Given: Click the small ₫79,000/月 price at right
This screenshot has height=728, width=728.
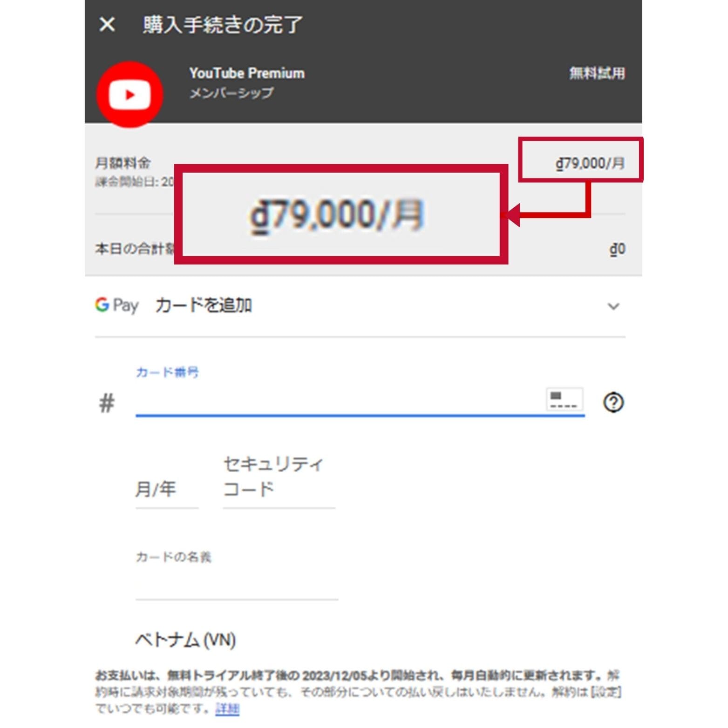Looking at the screenshot, I should [590, 163].
